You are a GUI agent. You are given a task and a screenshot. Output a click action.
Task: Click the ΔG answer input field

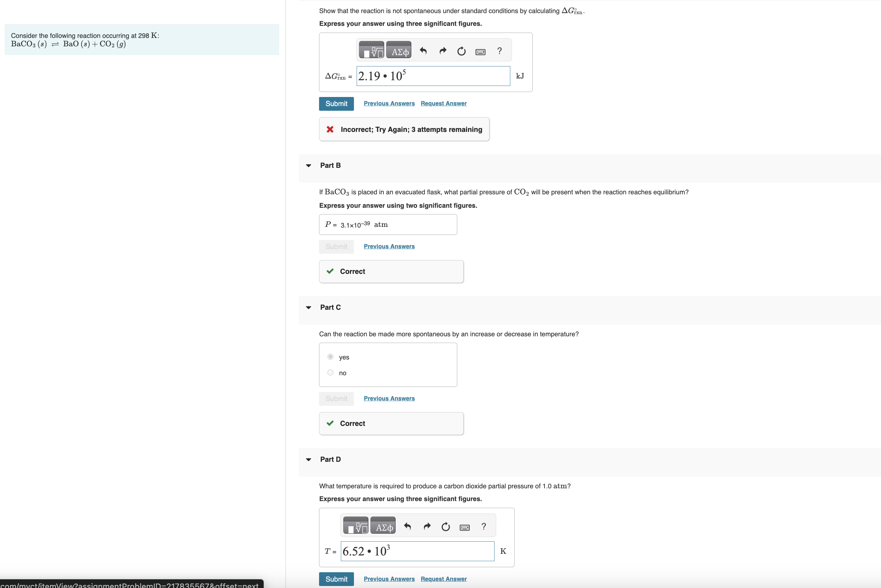pyautogui.click(x=433, y=76)
